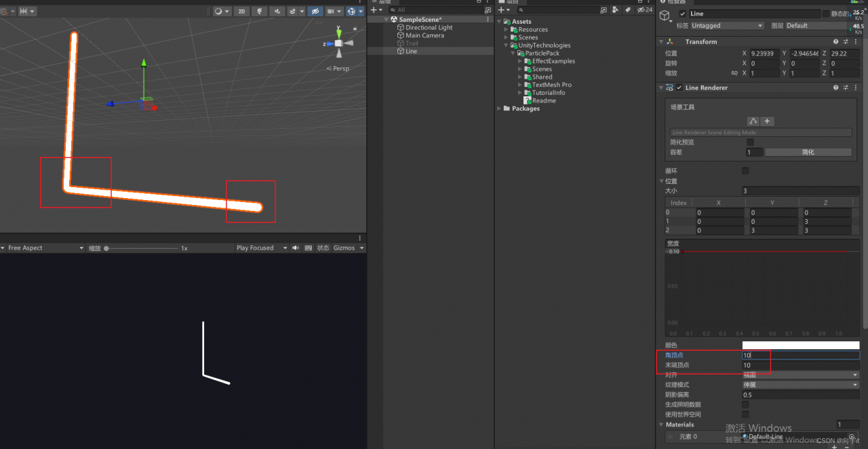Select the Trail object in Hierarchy
868x449 pixels.
(x=412, y=43)
